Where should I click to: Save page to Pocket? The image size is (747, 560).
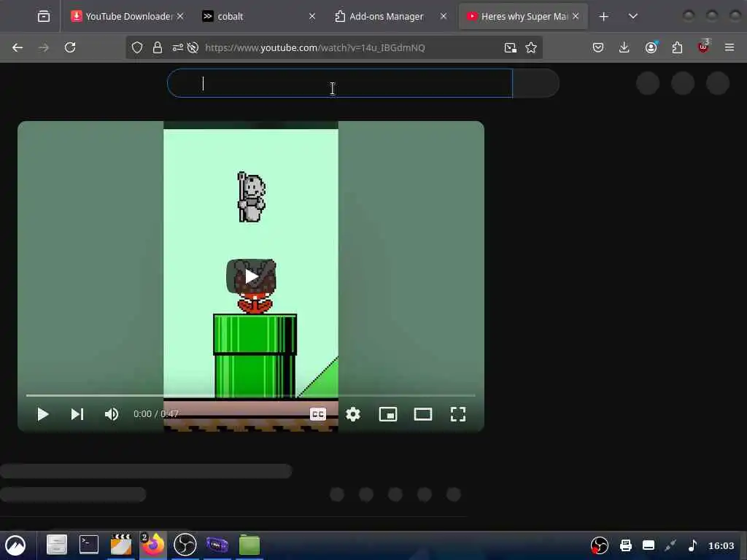(x=598, y=47)
